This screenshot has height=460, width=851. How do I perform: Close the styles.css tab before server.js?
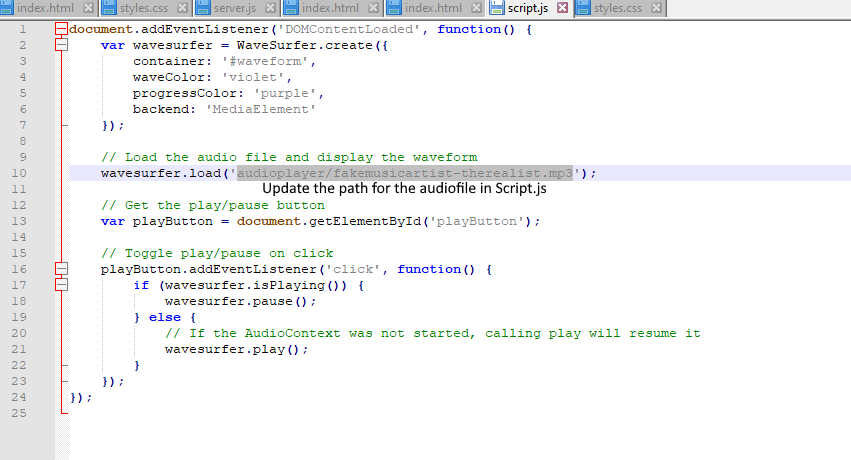(183, 8)
